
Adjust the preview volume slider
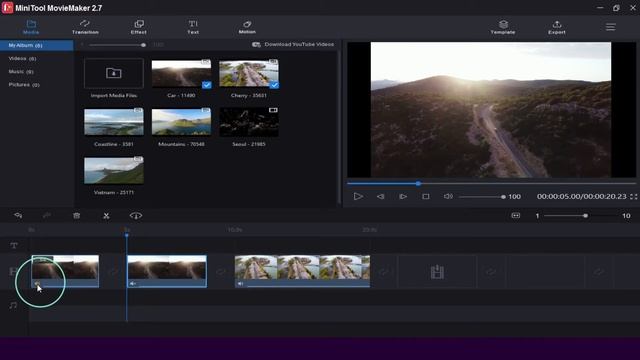tap(482, 197)
